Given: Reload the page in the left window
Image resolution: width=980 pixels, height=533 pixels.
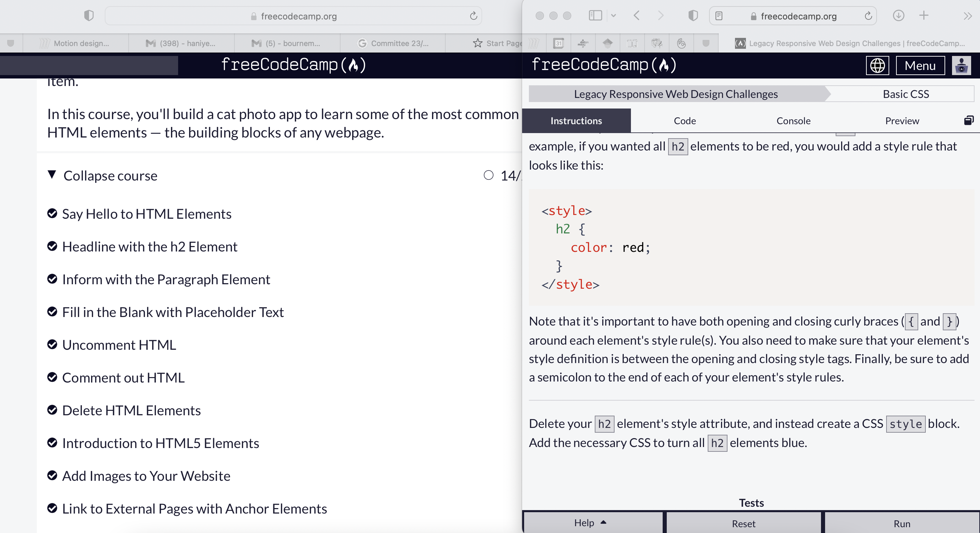Looking at the screenshot, I should (473, 16).
